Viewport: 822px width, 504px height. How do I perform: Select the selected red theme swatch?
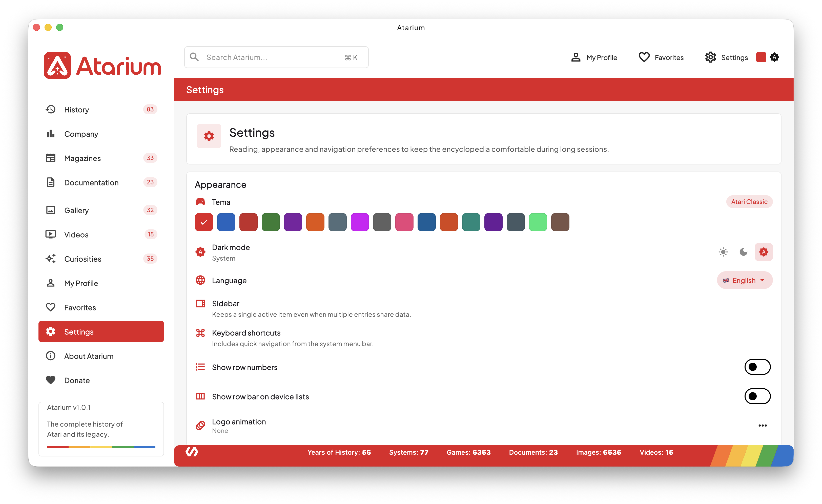tap(204, 222)
